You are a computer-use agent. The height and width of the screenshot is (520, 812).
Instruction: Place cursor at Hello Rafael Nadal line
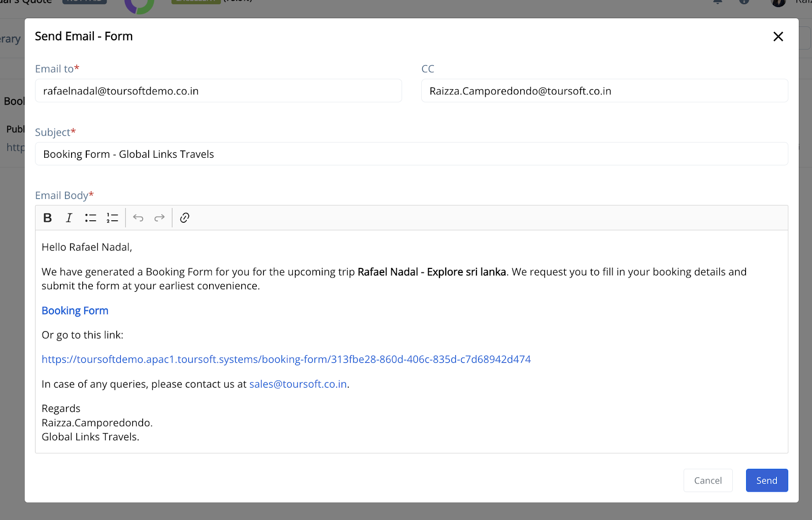click(87, 247)
